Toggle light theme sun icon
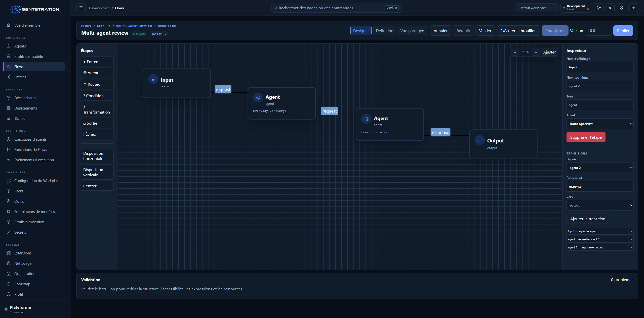644x318 pixels. (x=599, y=8)
